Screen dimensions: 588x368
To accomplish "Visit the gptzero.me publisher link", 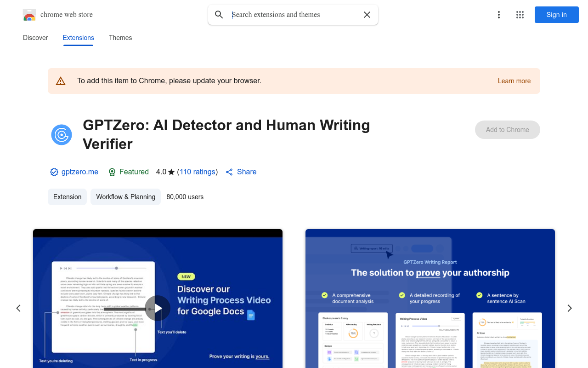I will pyautogui.click(x=80, y=172).
